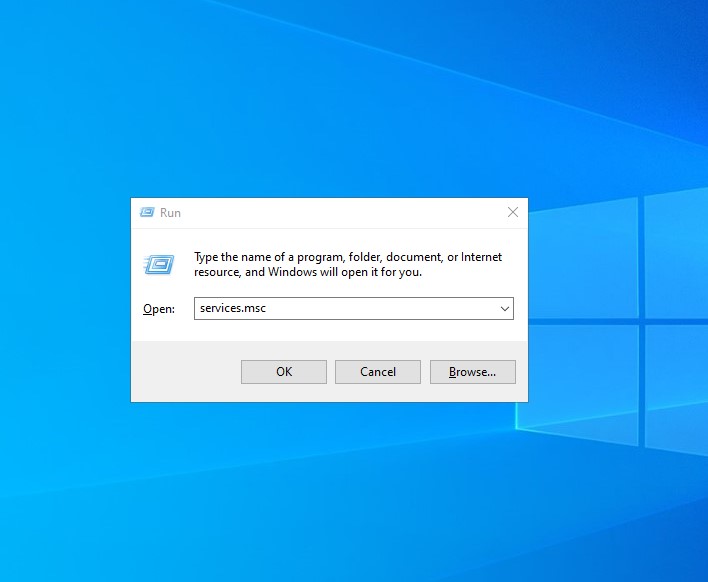Click gray footer area left of OK button

pos(185,372)
